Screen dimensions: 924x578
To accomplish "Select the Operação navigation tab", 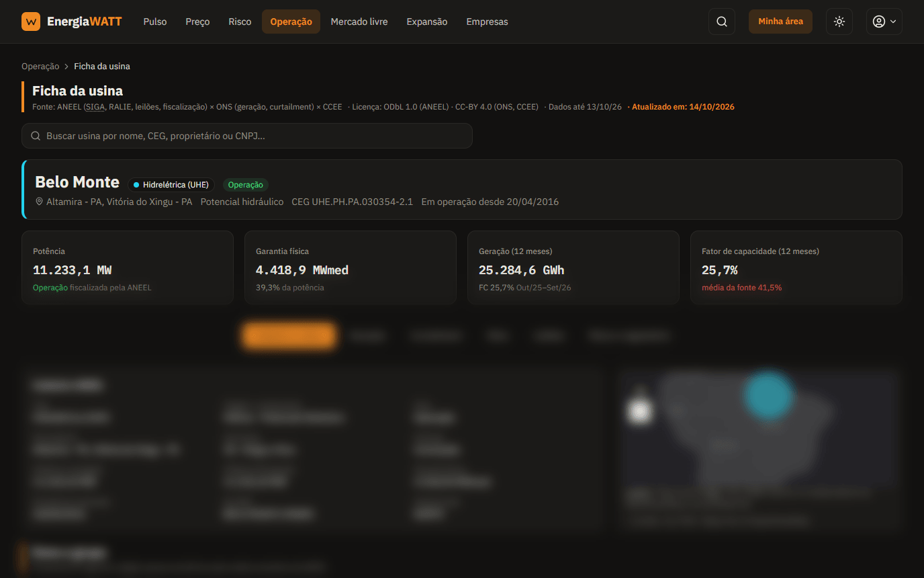I will (x=291, y=22).
